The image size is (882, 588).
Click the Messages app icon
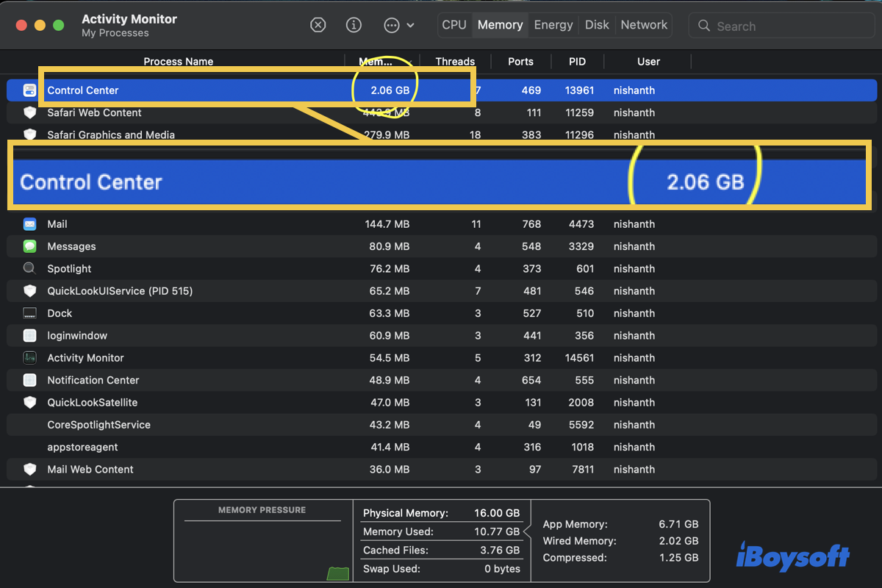point(30,246)
